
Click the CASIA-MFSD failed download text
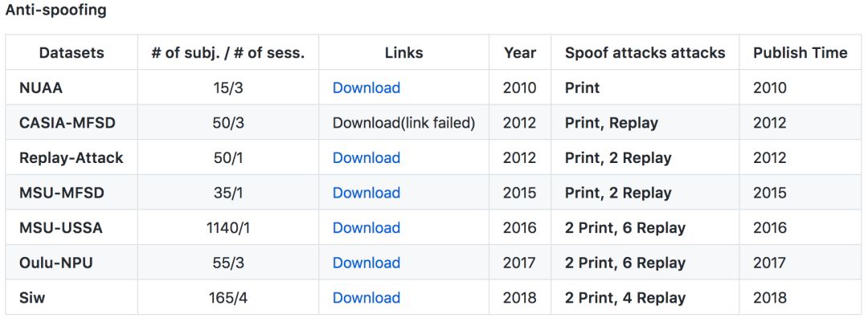click(x=403, y=123)
